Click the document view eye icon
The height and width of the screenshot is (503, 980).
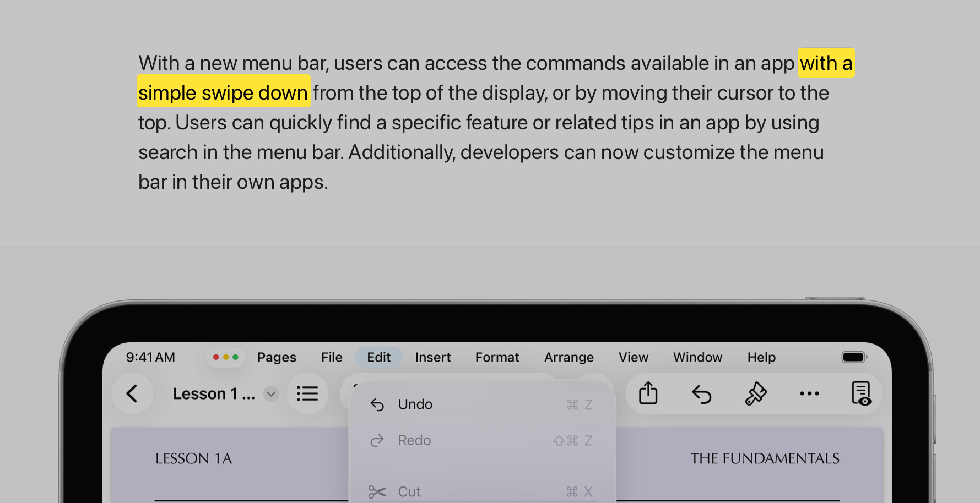(x=862, y=393)
